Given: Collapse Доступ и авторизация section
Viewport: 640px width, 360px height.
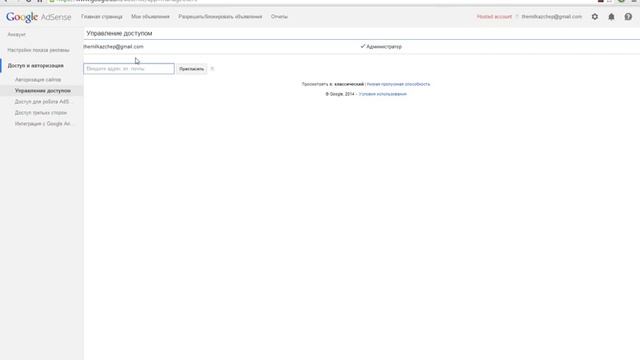Looking at the screenshot, I should (36, 66).
